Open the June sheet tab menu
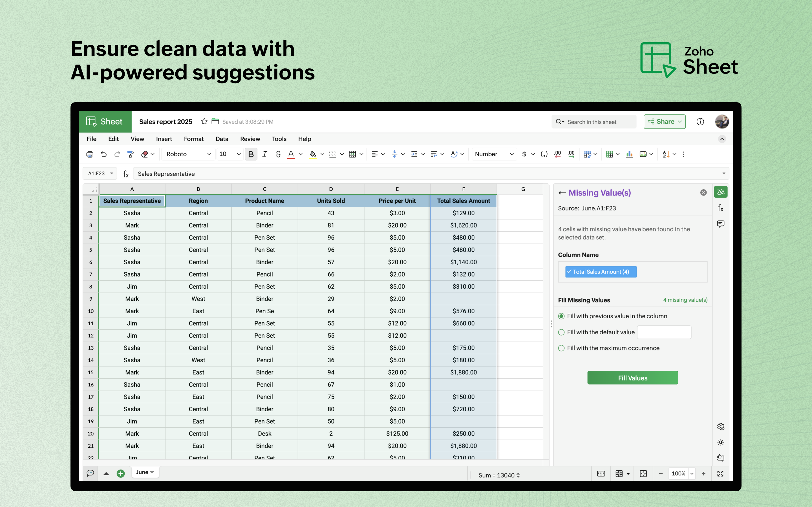The image size is (812, 507). (145, 472)
